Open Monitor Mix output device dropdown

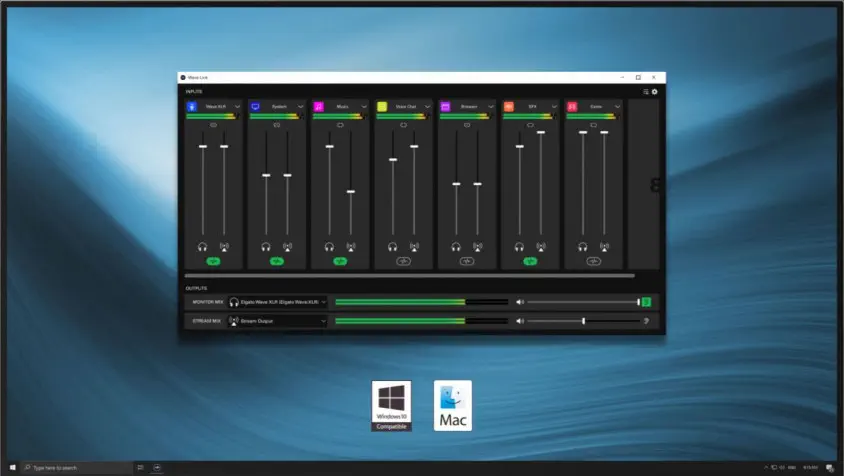click(x=277, y=302)
